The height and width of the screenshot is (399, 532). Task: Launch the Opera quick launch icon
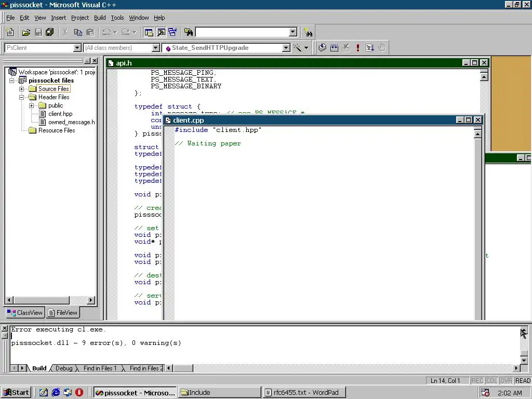pos(79,393)
